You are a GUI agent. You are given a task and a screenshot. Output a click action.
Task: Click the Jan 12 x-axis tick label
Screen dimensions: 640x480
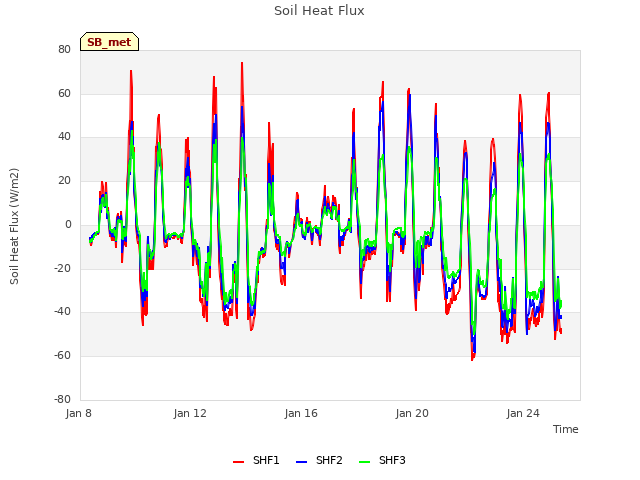[x=190, y=413]
